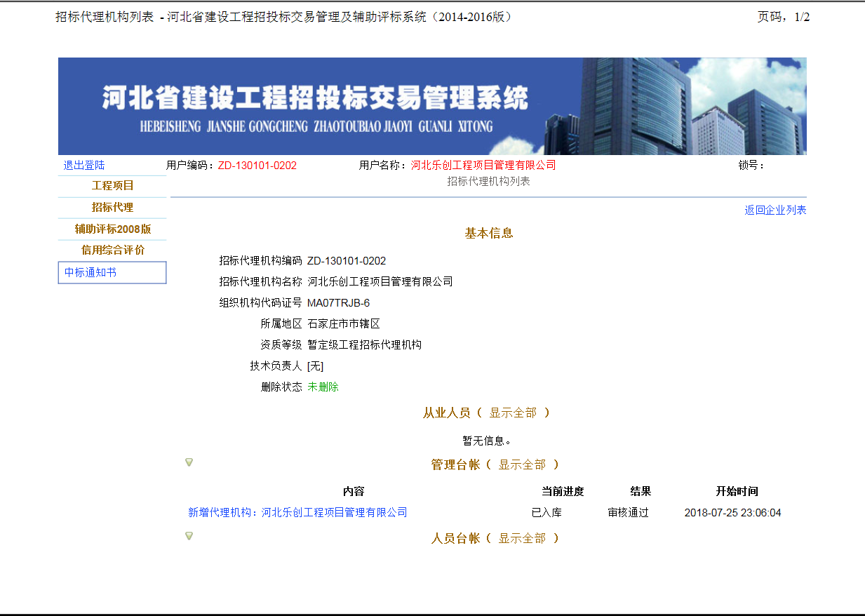Image resolution: width=865 pixels, height=616 pixels.
Task: Open the 招标代理 menu item
Action: (x=112, y=208)
